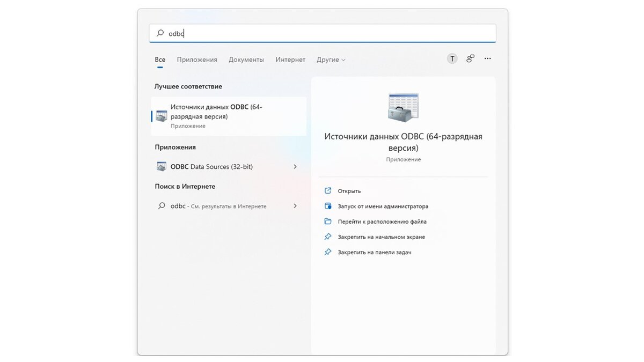
Task: Click ODBC 64-bit app icon in best match
Action: [x=161, y=116]
